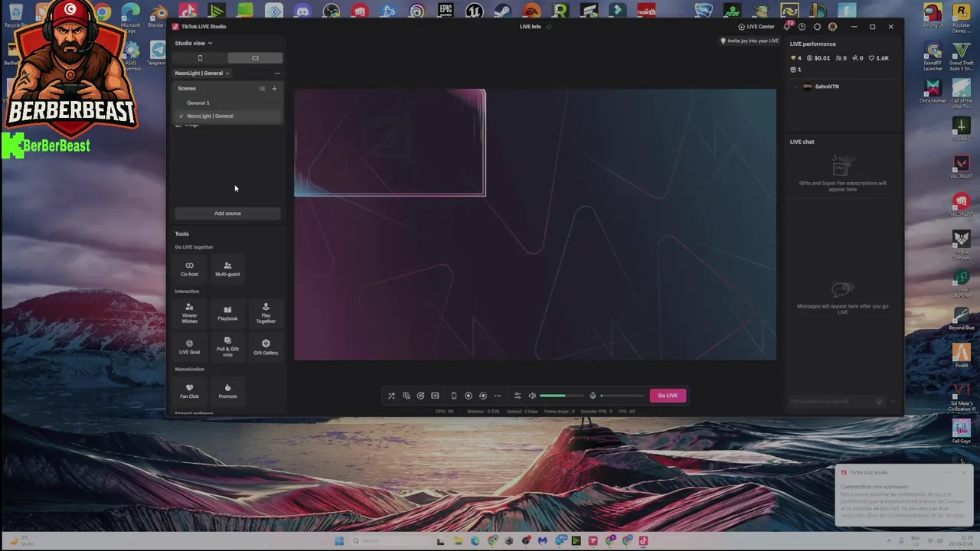The image size is (980, 551).
Task: Open the Multi-guest tool
Action: point(227,269)
